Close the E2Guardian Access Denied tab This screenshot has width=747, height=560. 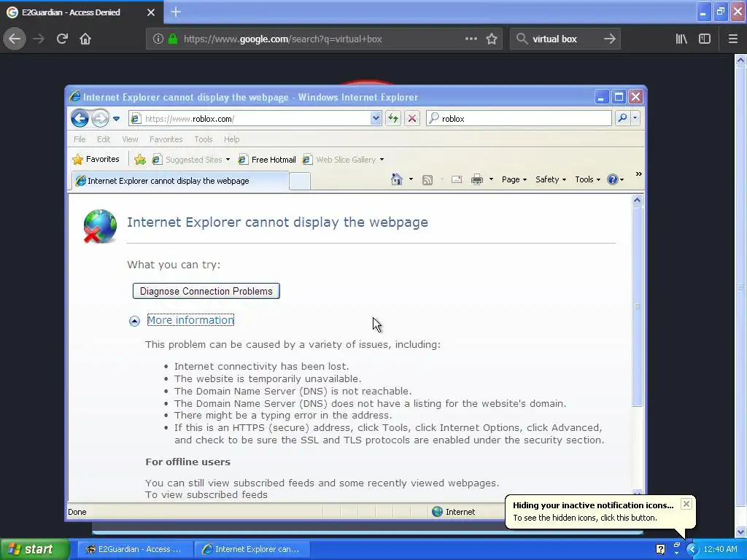pyautogui.click(x=151, y=12)
